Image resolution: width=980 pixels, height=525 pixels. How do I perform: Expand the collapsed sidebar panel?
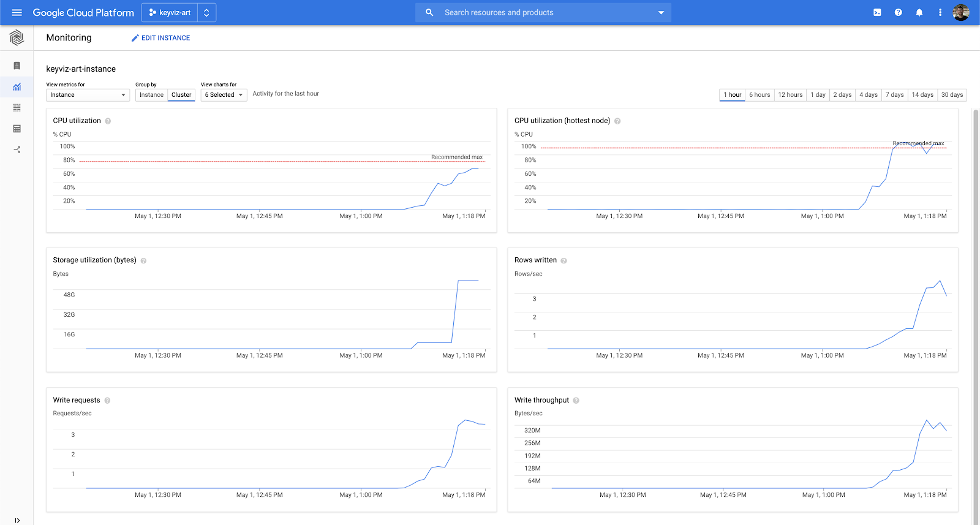pos(17,520)
